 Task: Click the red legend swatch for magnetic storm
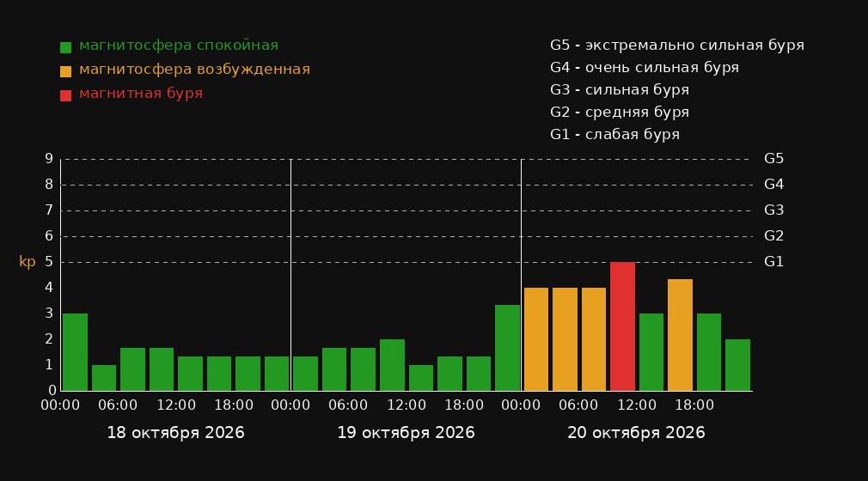65,95
